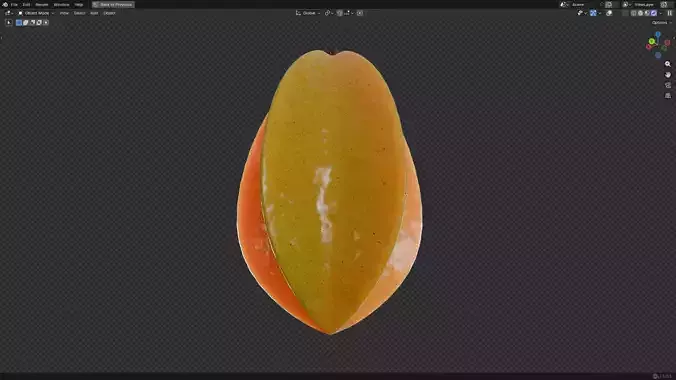The width and height of the screenshot is (676, 380).
Task: Switch to material preview shading
Action: (x=647, y=13)
